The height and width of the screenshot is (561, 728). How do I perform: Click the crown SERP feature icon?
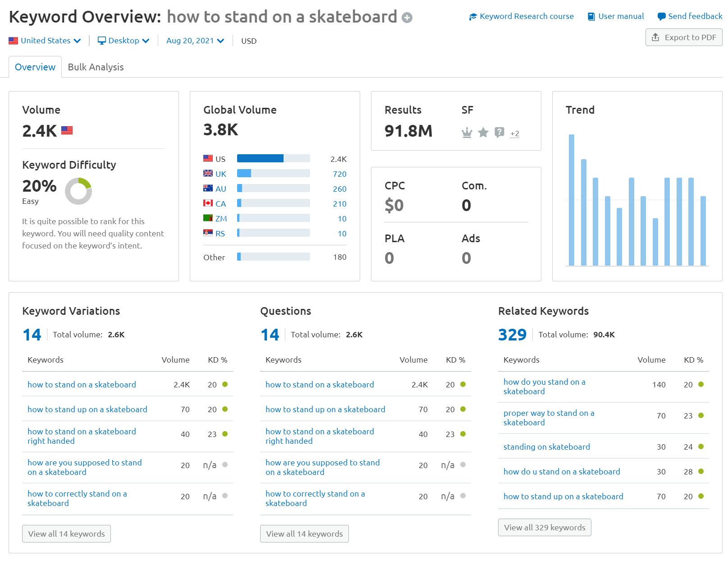467,133
